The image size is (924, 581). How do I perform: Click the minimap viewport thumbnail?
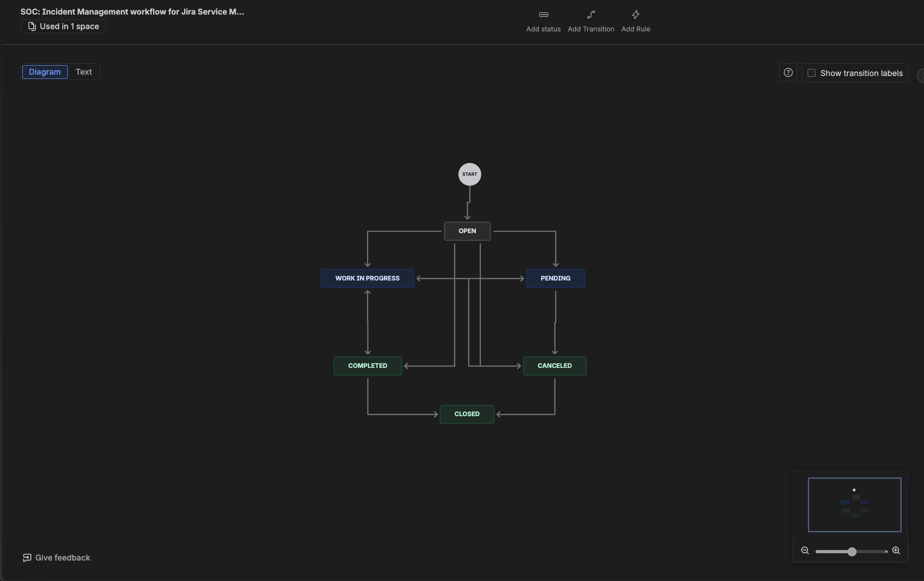point(854,505)
